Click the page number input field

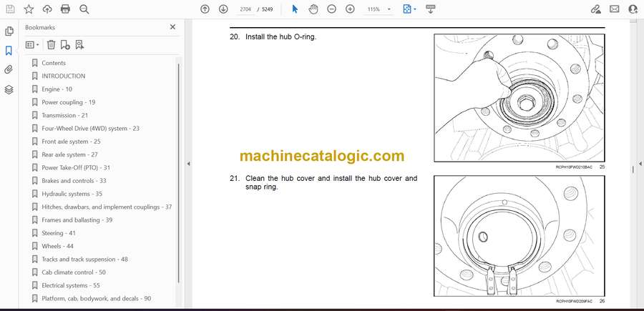(245, 9)
